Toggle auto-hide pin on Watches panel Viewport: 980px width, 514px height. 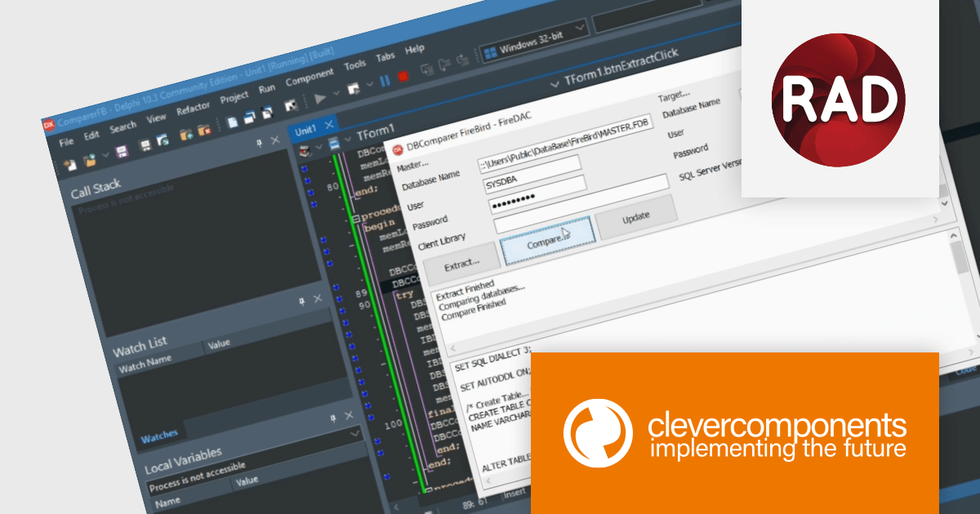click(x=332, y=418)
